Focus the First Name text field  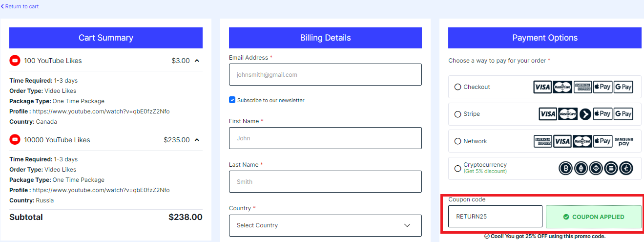point(325,138)
